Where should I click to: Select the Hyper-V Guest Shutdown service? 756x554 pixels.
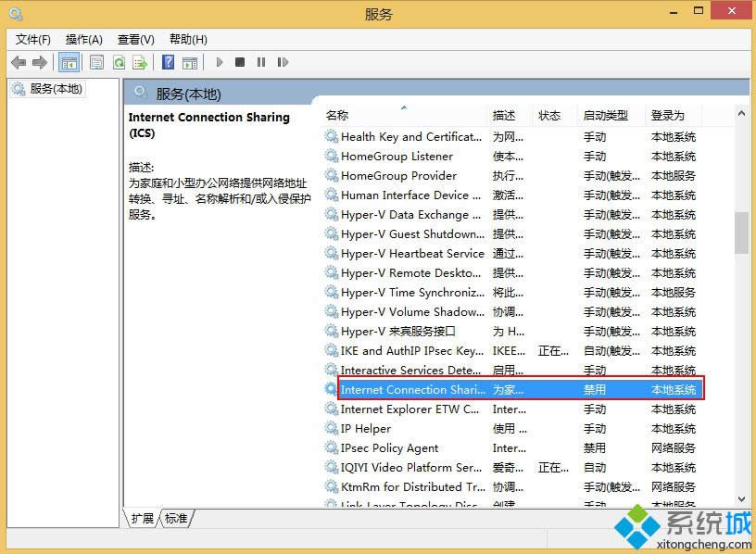coord(511,233)
